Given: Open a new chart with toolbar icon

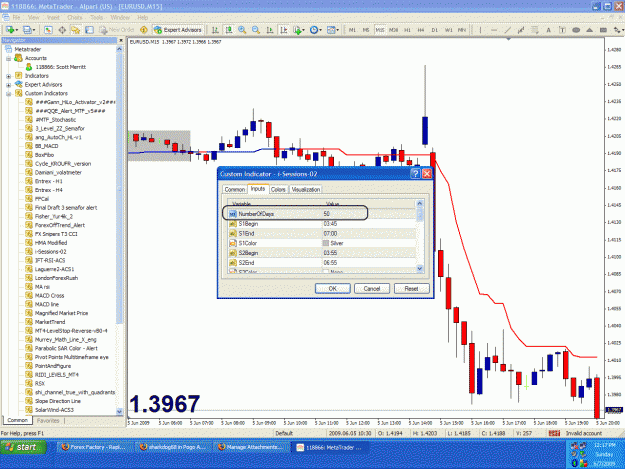Looking at the screenshot, I should coord(9,30).
